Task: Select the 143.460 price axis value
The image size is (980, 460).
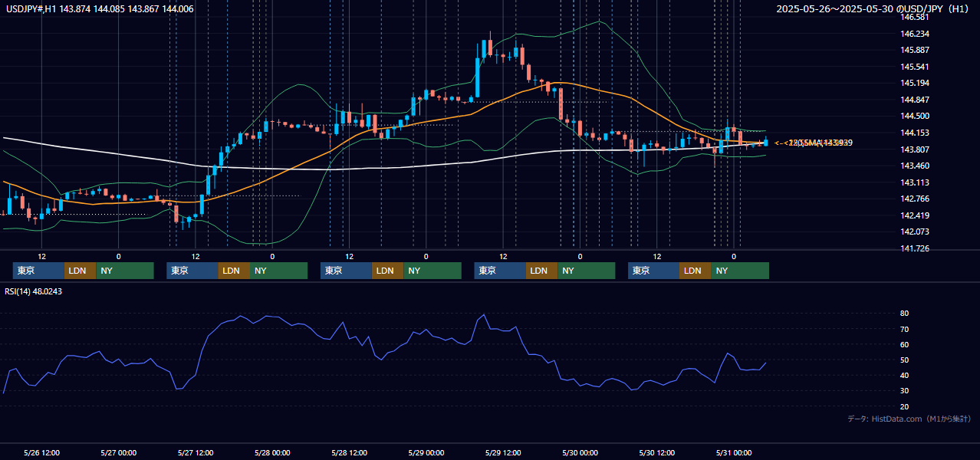Action: (x=915, y=166)
